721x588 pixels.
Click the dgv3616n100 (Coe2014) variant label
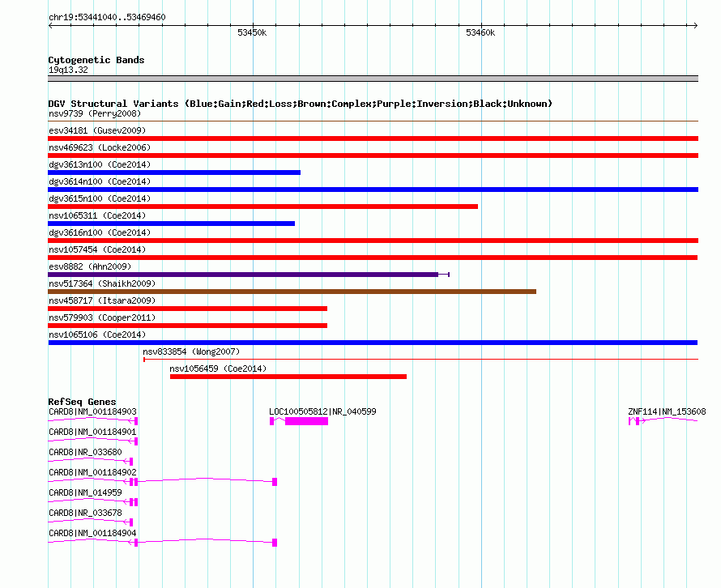[100, 232]
